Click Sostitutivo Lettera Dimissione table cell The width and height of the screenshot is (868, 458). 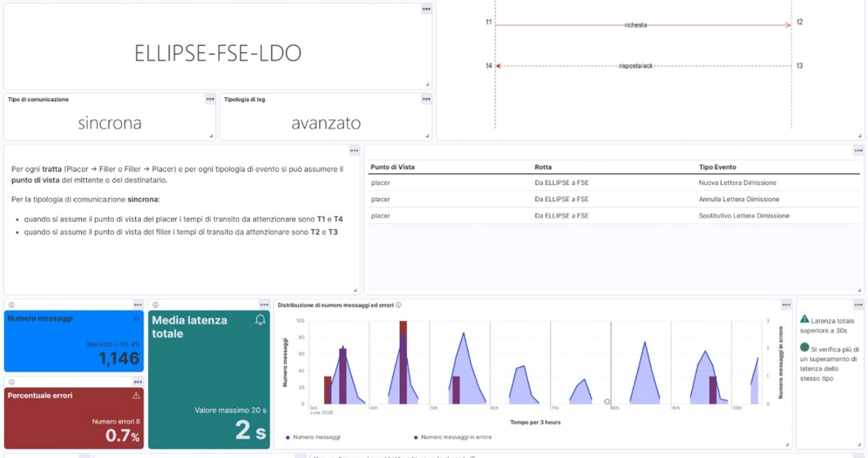[x=744, y=216]
